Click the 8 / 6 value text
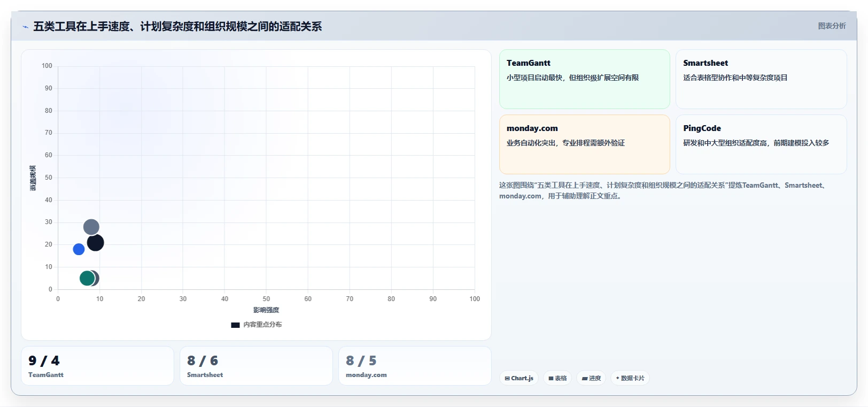The width and height of the screenshot is (868, 407). pos(203,361)
